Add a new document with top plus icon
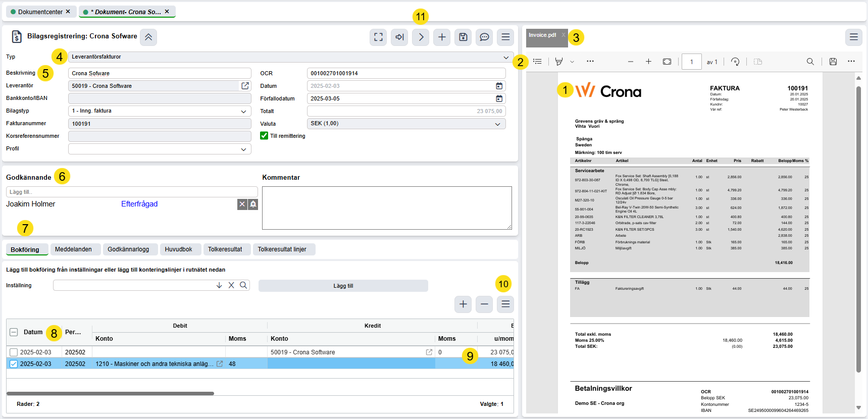The width and height of the screenshot is (868, 419). coord(442,37)
